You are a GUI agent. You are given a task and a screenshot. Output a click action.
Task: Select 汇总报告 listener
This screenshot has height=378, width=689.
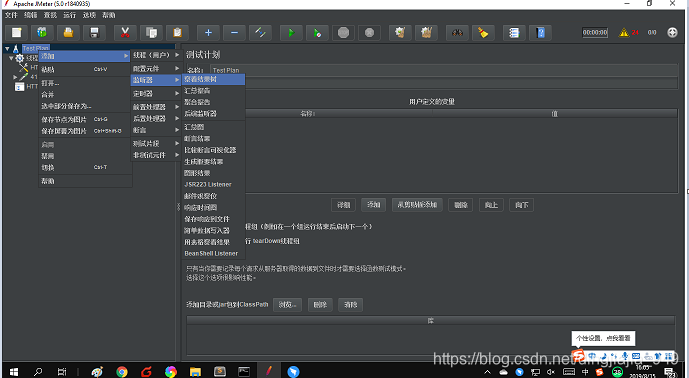coord(213,91)
